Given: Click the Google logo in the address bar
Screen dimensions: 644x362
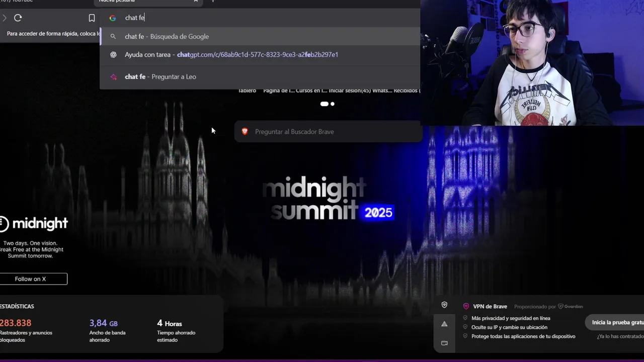Looking at the screenshot, I should pyautogui.click(x=113, y=18).
